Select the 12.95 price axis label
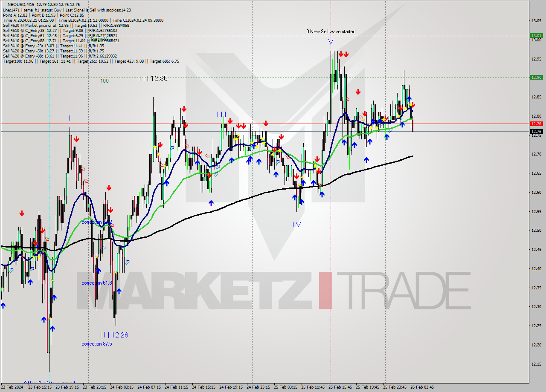 (536, 59)
